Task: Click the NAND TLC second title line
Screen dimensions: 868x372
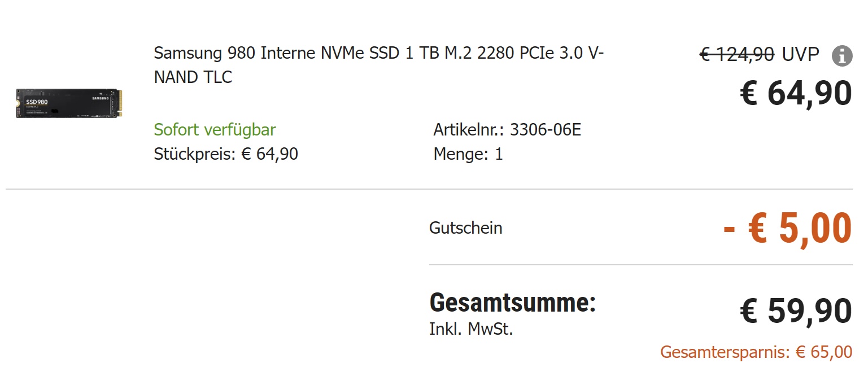Action: coord(193,77)
